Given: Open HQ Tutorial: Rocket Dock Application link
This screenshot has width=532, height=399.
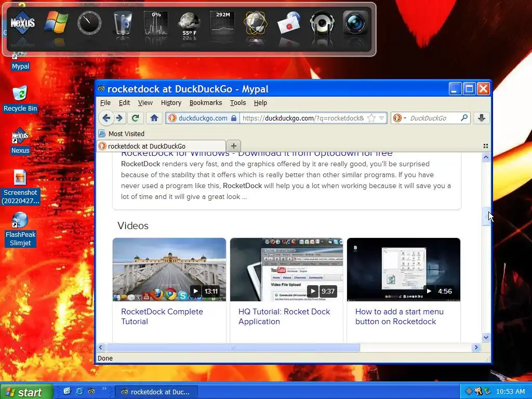Looking at the screenshot, I should click(x=284, y=316).
